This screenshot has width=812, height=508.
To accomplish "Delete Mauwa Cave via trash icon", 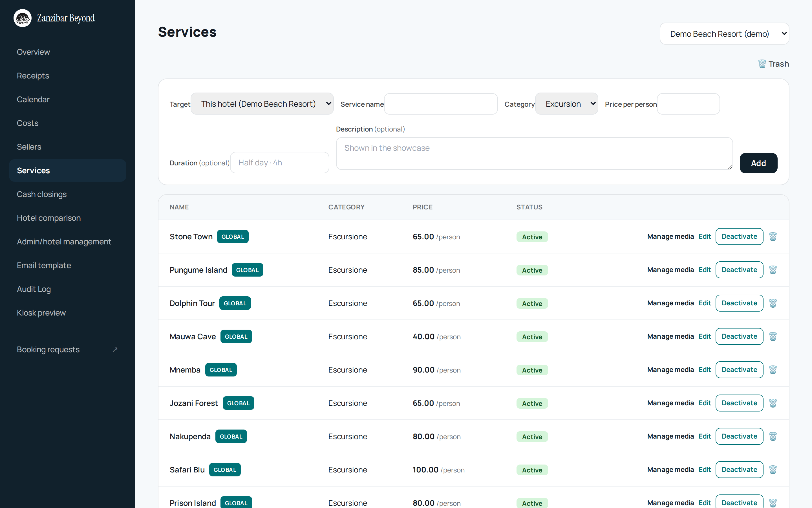I will click(773, 336).
